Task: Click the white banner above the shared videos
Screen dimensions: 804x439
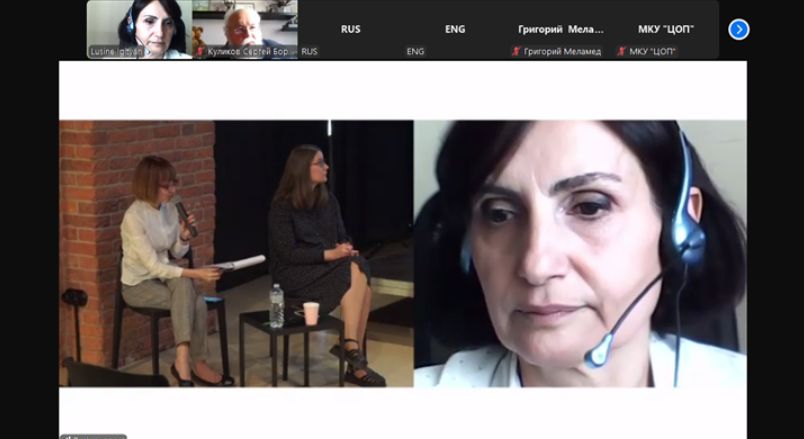Action: (x=403, y=91)
